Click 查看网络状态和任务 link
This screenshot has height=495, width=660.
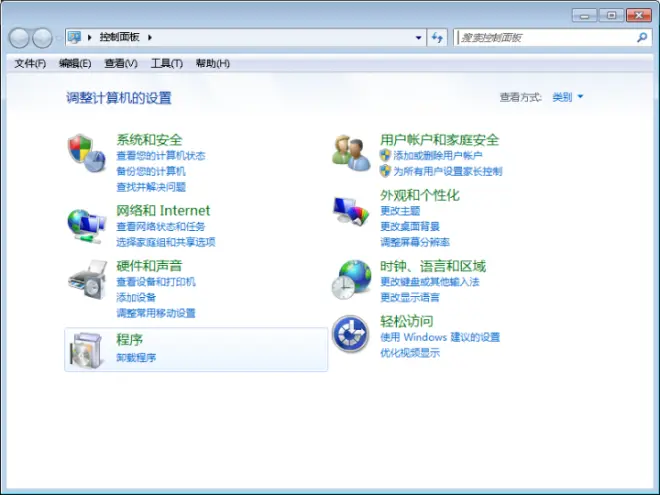click(x=160, y=226)
